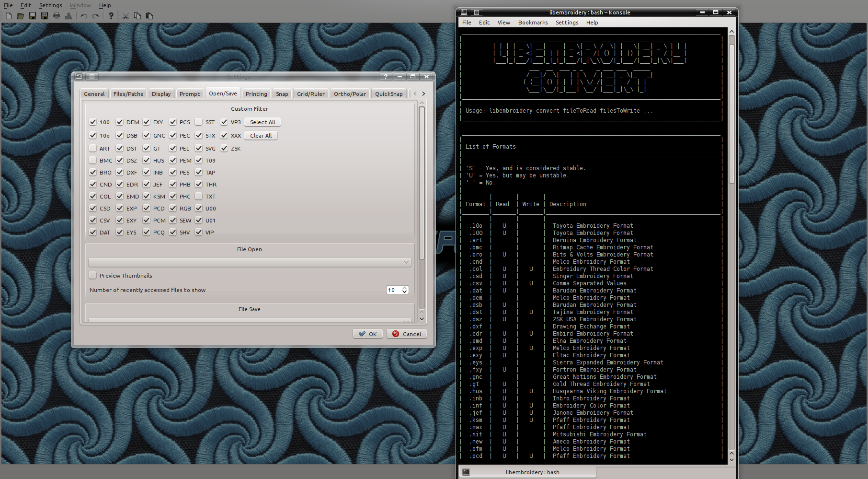This screenshot has height=479, width=868.
Task: Click Cancel in Settings dialog
Action: 407,334
